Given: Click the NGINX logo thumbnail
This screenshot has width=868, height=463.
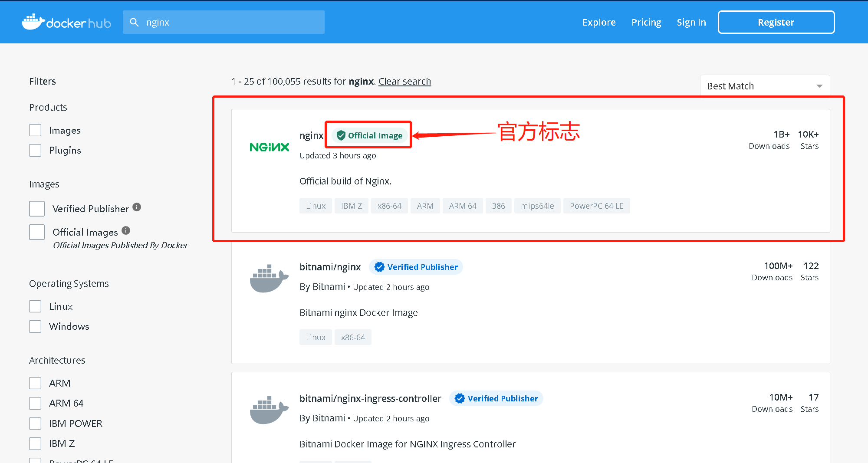Looking at the screenshot, I should point(270,147).
